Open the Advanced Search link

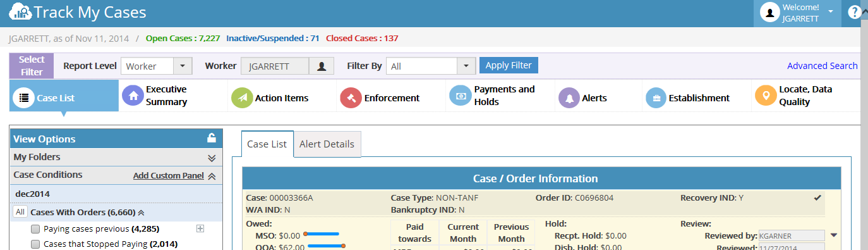[823, 66]
